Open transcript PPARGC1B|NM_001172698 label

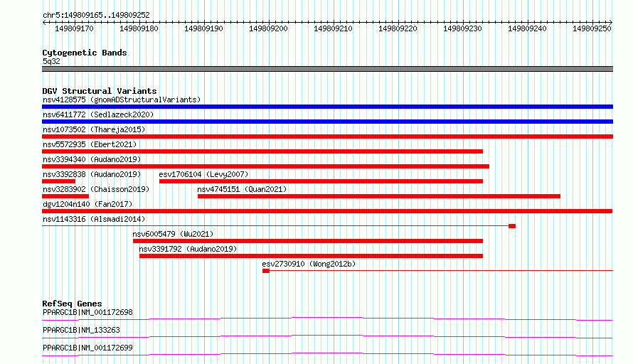(x=87, y=312)
